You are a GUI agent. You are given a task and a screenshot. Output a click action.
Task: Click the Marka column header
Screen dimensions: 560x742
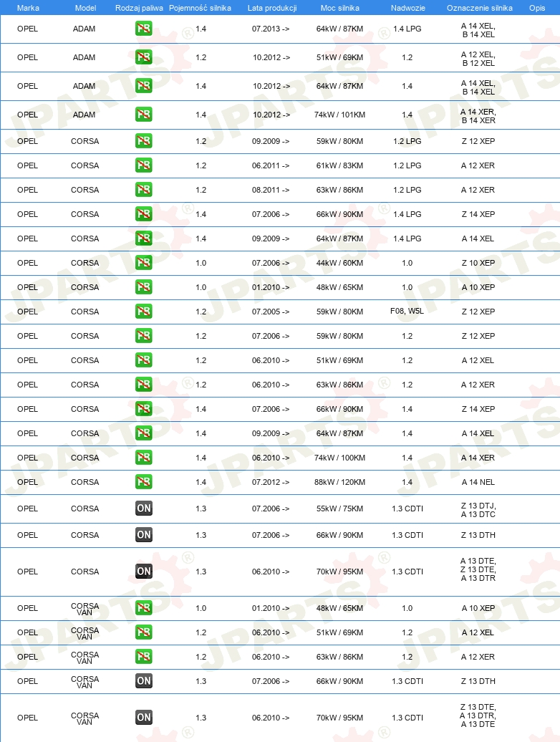click(28, 8)
